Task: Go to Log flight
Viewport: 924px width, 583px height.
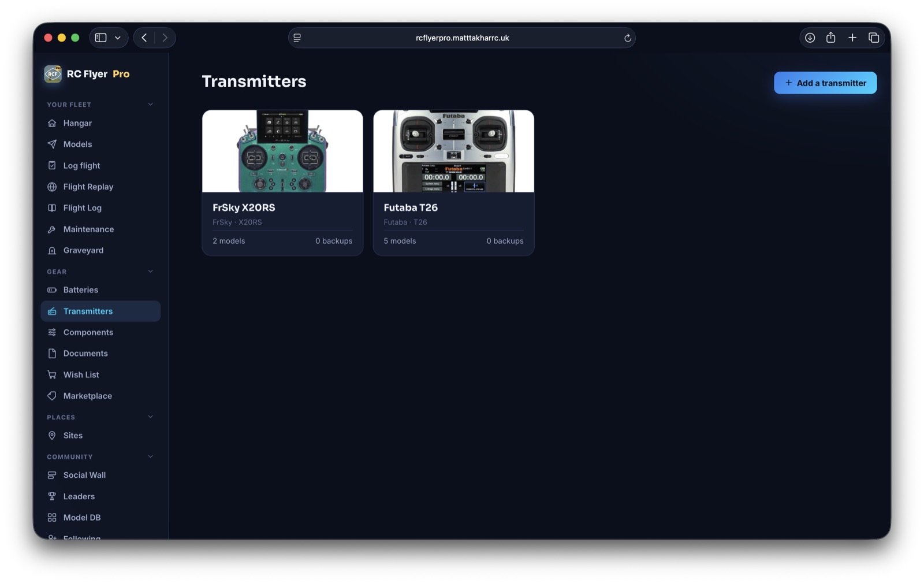Action: [100, 165]
